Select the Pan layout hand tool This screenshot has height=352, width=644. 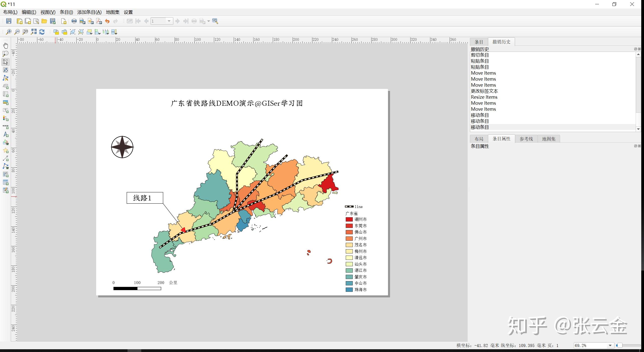[x=6, y=45]
